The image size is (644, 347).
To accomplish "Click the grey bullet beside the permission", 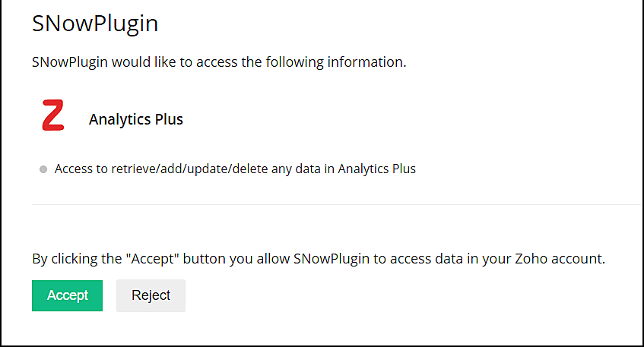I will pos(43,169).
